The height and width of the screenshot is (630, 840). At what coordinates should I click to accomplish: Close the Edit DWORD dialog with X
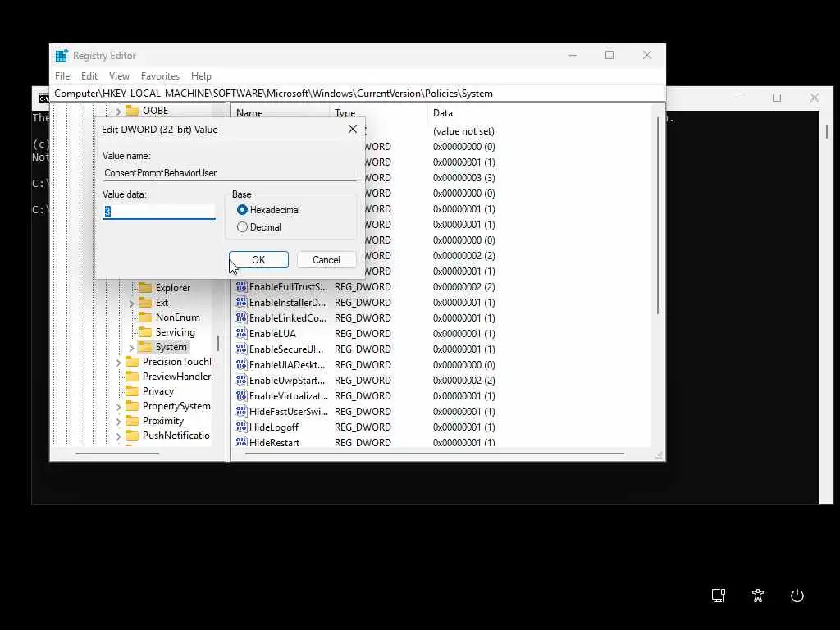[x=353, y=129]
